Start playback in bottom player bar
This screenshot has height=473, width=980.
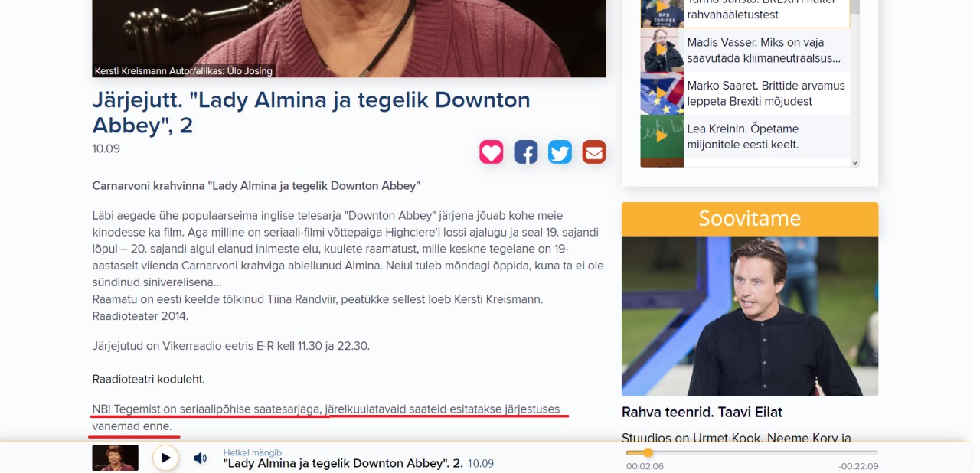165,458
